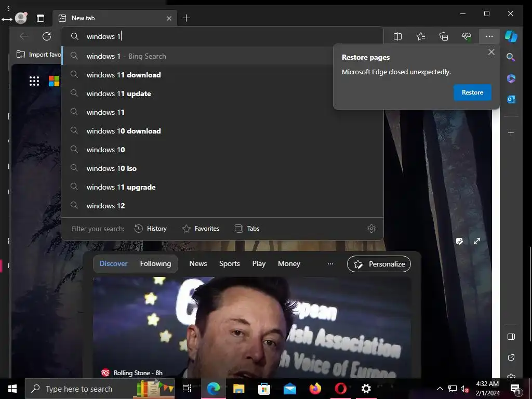
Task: Click the Windows taskbar search box
Action: click(100, 389)
